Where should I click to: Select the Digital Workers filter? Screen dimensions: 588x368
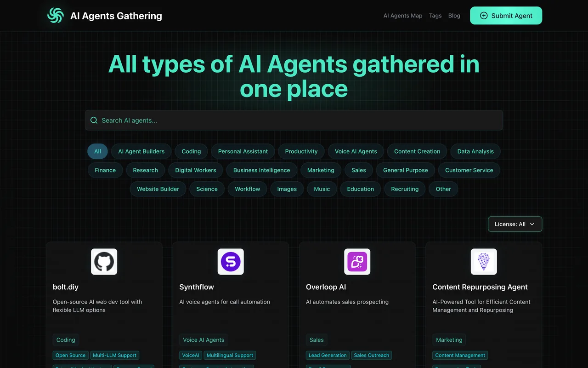tap(195, 170)
